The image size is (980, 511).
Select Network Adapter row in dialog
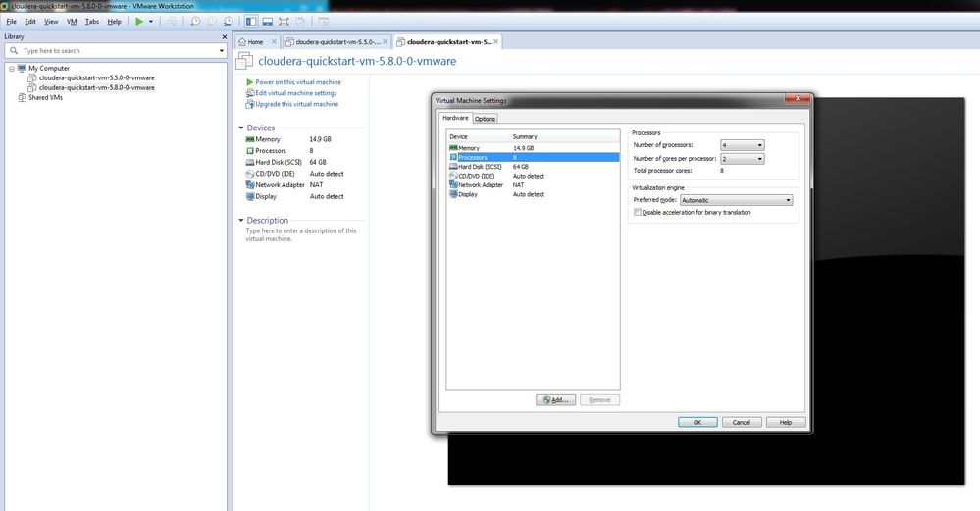click(x=533, y=185)
